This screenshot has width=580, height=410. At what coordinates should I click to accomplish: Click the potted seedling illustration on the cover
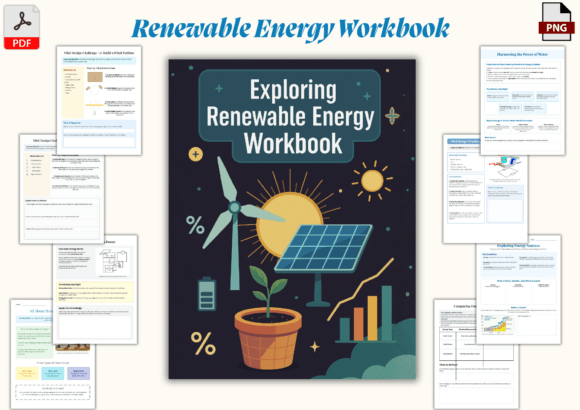click(x=268, y=318)
